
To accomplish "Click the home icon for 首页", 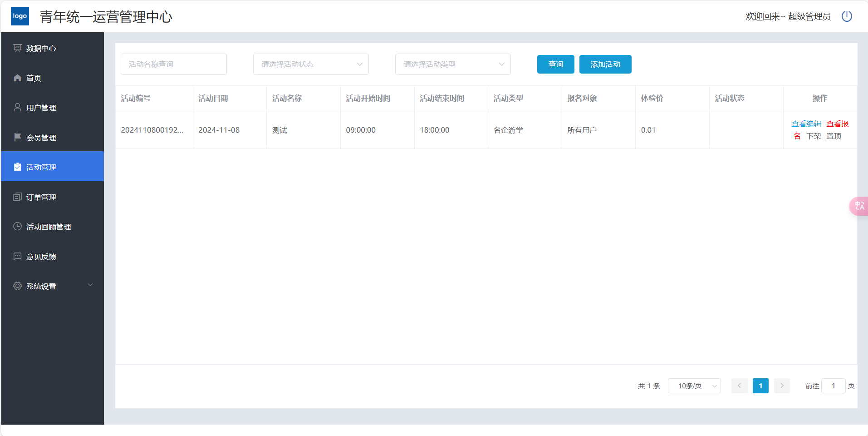I will point(17,78).
